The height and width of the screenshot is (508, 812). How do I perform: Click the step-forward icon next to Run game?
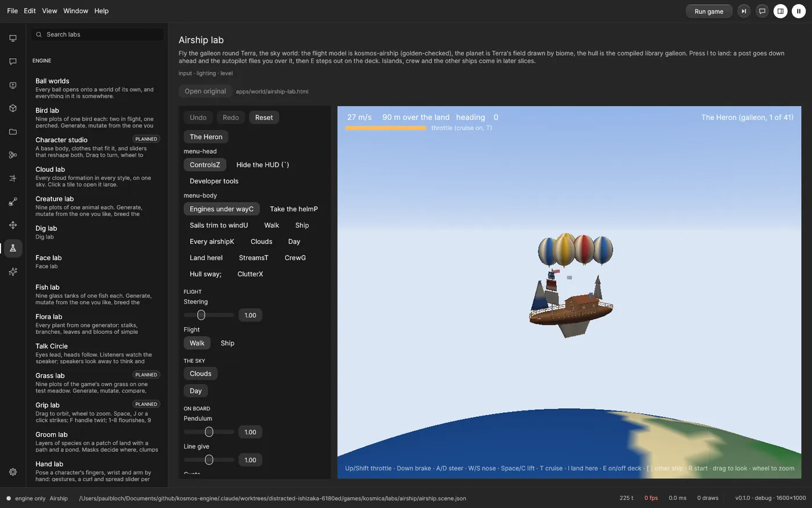[x=744, y=11]
